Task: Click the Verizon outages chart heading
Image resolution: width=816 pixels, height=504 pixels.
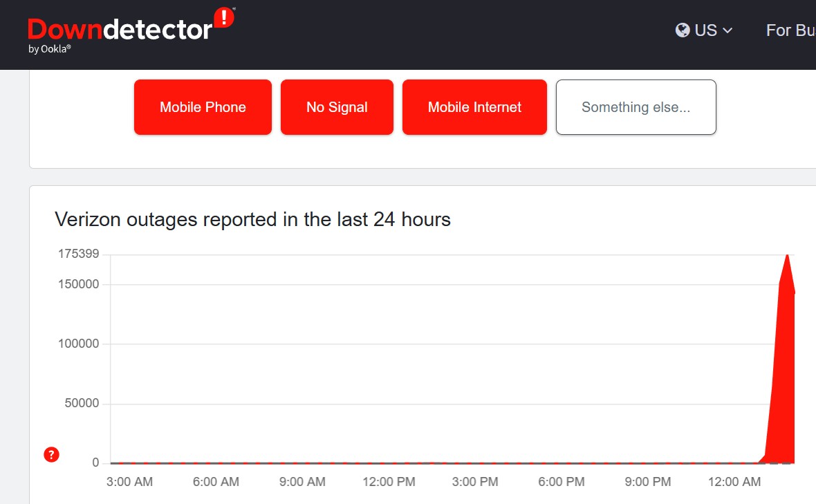Action: click(252, 220)
